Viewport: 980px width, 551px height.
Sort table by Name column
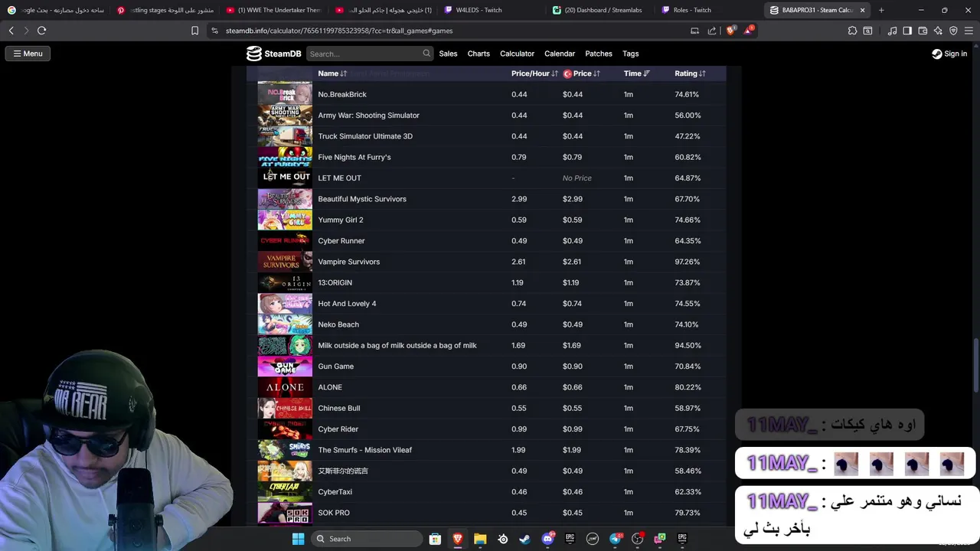(332, 73)
